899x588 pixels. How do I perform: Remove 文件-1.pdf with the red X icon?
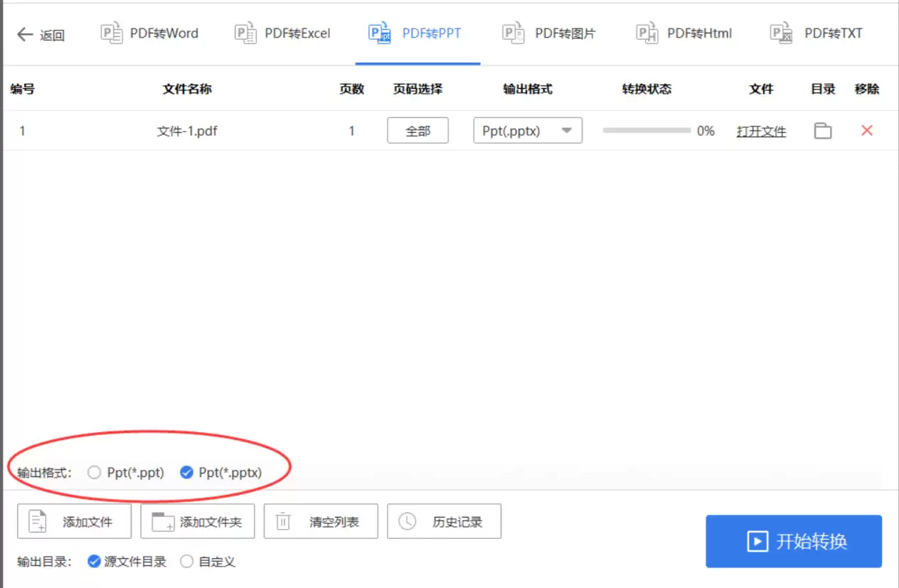coord(866,130)
